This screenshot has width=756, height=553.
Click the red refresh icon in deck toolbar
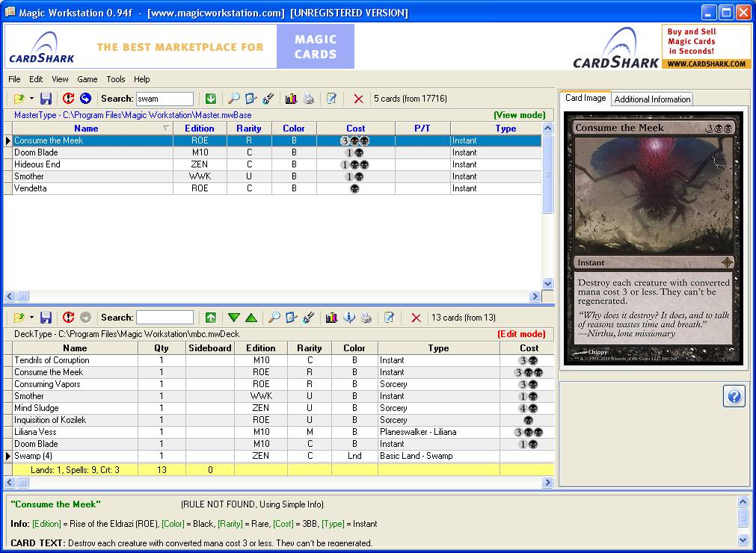point(68,318)
